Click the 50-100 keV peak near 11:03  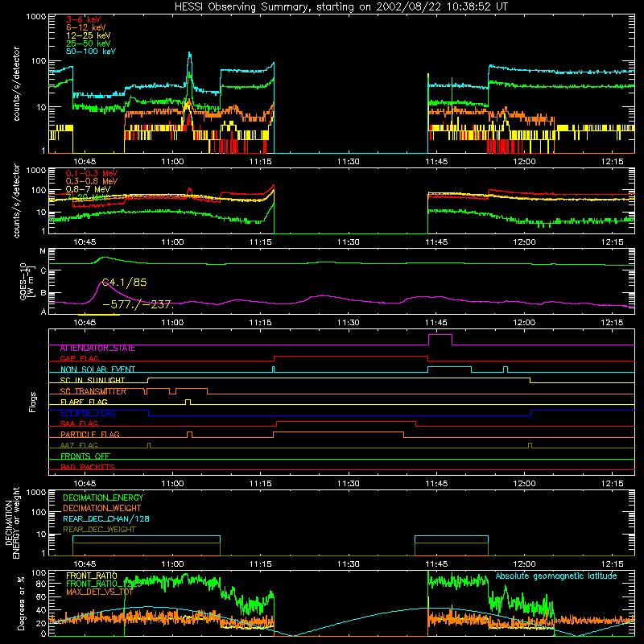click(x=189, y=53)
